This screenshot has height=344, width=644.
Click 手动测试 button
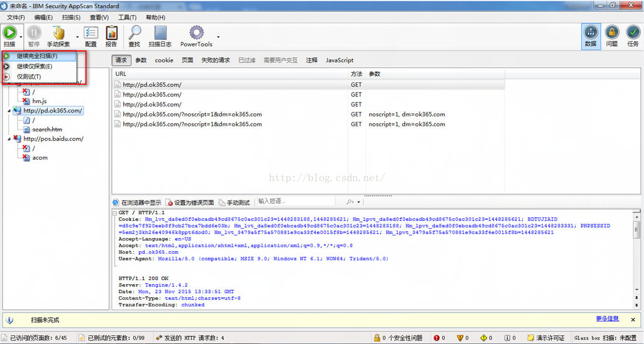(x=234, y=202)
